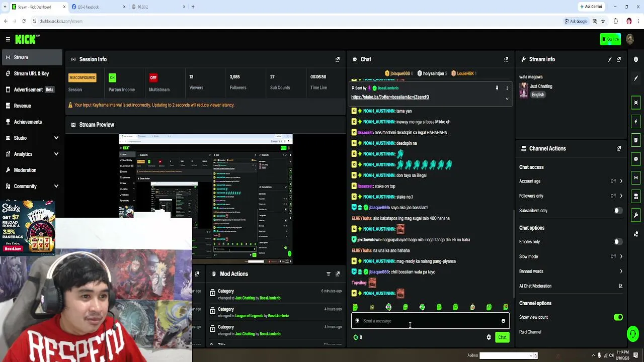Expand the Studio sidebar section
This screenshot has height=362, width=644.
point(32,138)
